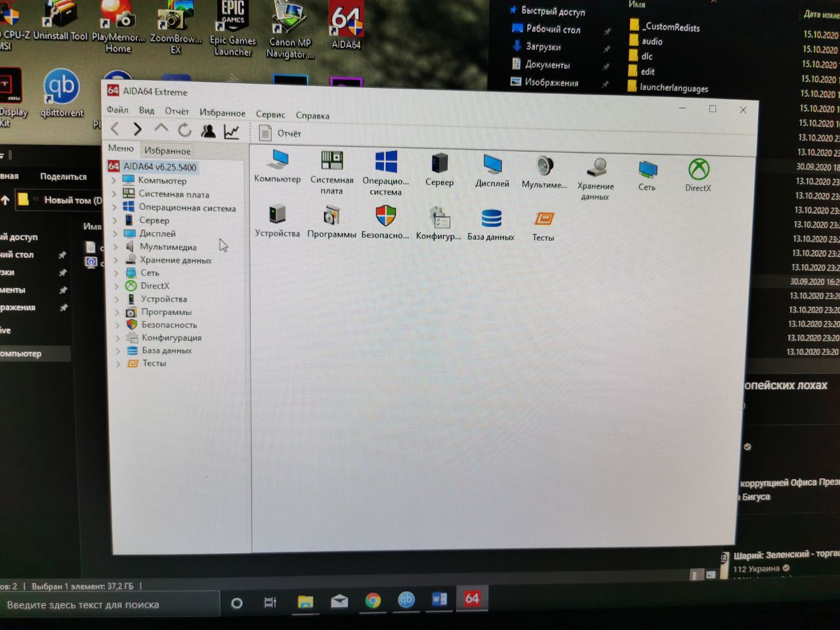Click the Cortana circle button in taskbar

237,602
